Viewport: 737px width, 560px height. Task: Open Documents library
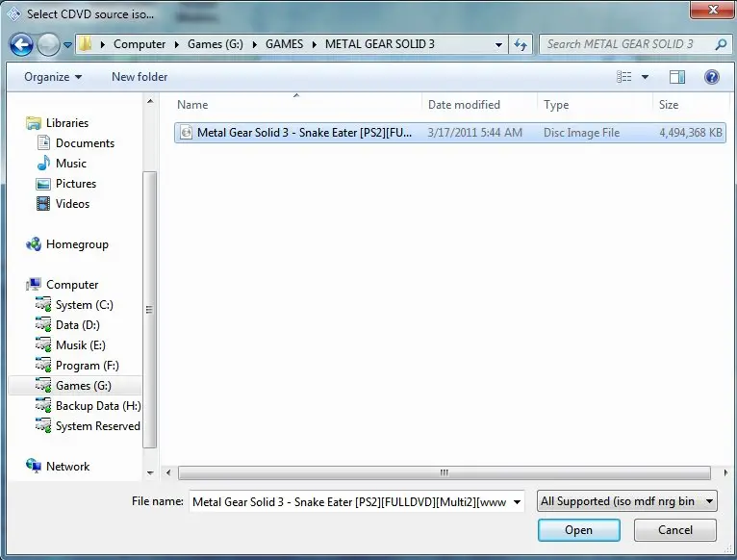tap(85, 143)
